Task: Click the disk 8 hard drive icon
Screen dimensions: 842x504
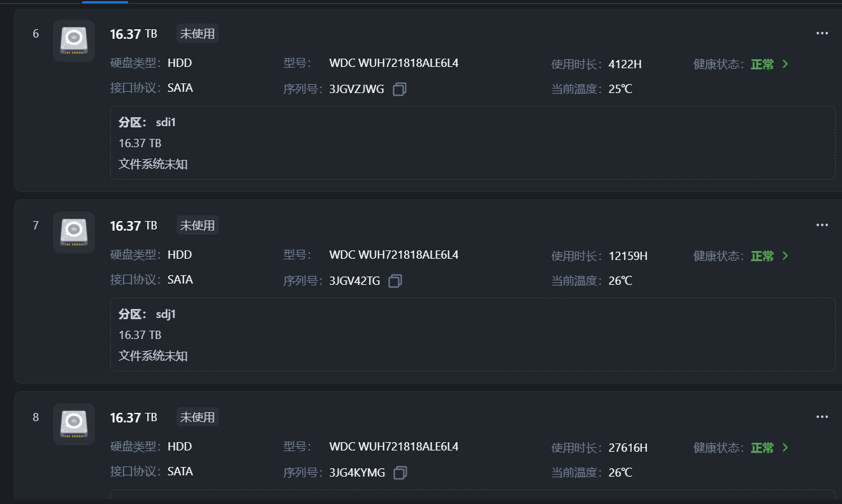Action: pos(74,424)
